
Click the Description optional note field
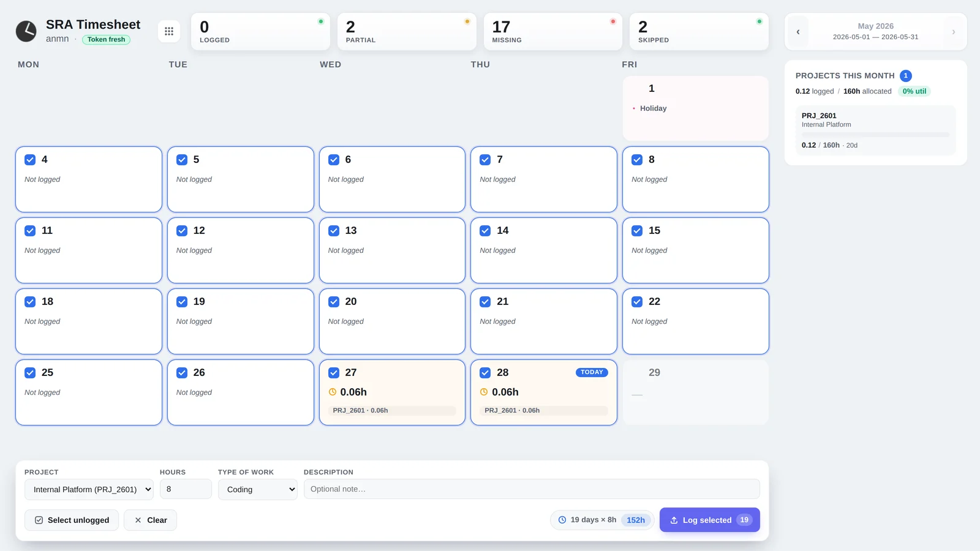[x=532, y=489]
